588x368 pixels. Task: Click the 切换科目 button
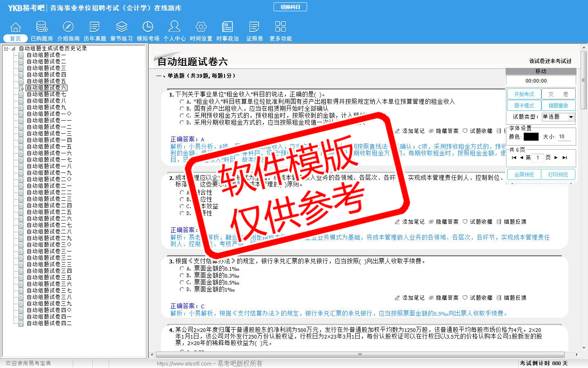[x=290, y=7]
